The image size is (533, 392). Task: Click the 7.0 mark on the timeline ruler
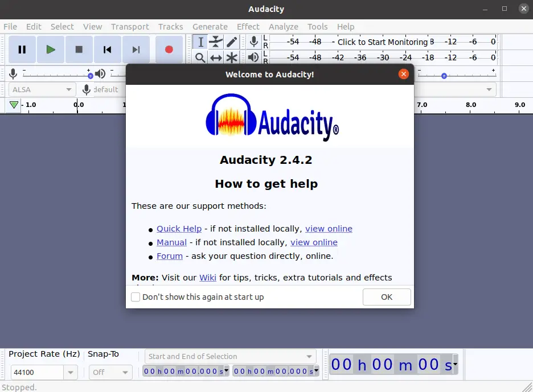pyautogui.click(x=422, y=105)
